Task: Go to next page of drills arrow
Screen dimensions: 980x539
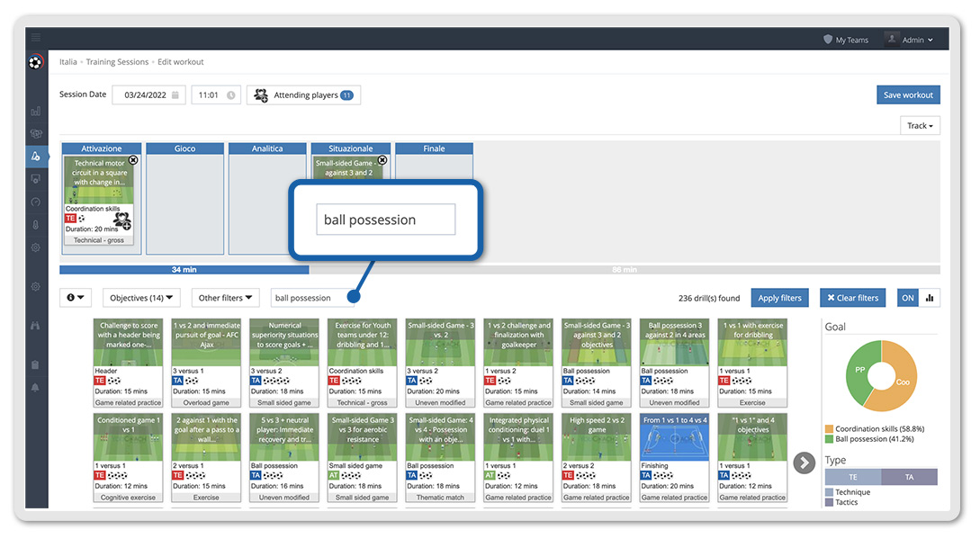Action: click(x=804, y=463)
